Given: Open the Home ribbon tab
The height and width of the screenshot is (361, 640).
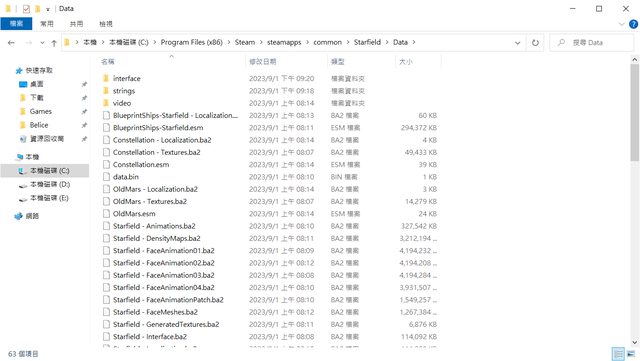Looking at the screenshot, I should pyautogui.click(x=47, y=24).
